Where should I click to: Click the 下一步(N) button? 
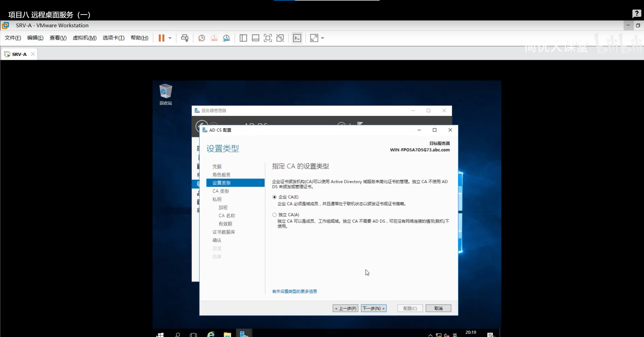[x=374, y=308]
